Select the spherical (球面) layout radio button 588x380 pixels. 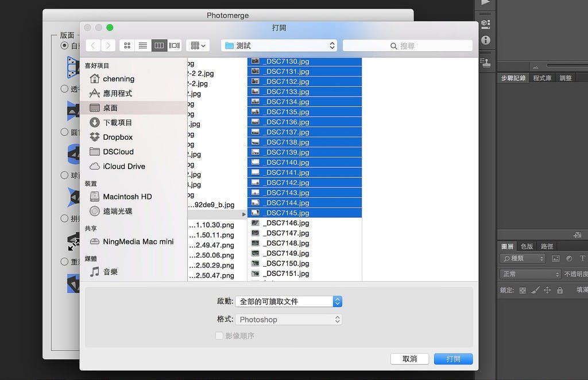tap(64, 175)
